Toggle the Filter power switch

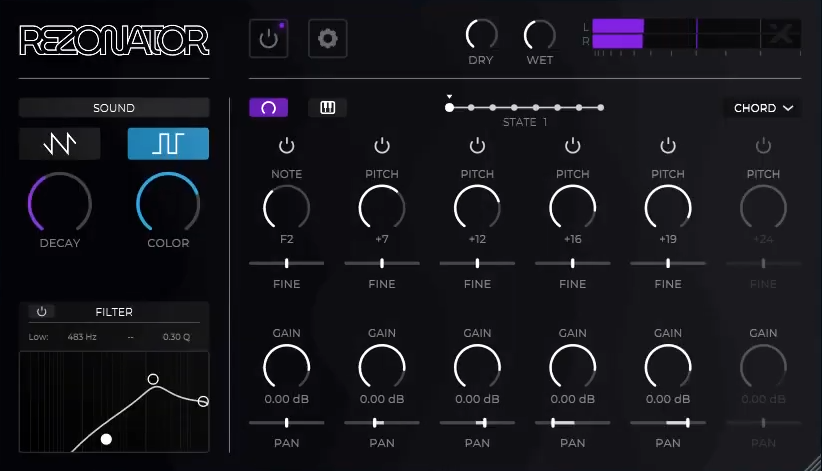click(42, 312)
